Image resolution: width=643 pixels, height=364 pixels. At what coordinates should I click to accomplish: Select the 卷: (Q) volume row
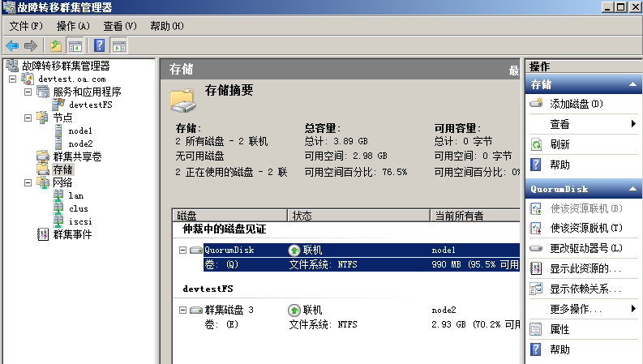pyautogui.click(x=362, y=265)
